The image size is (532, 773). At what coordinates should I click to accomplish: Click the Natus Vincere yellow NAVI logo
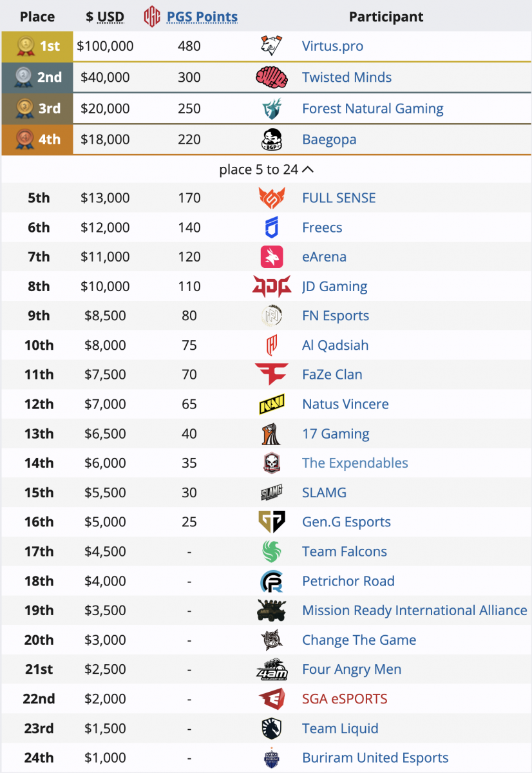271,405
